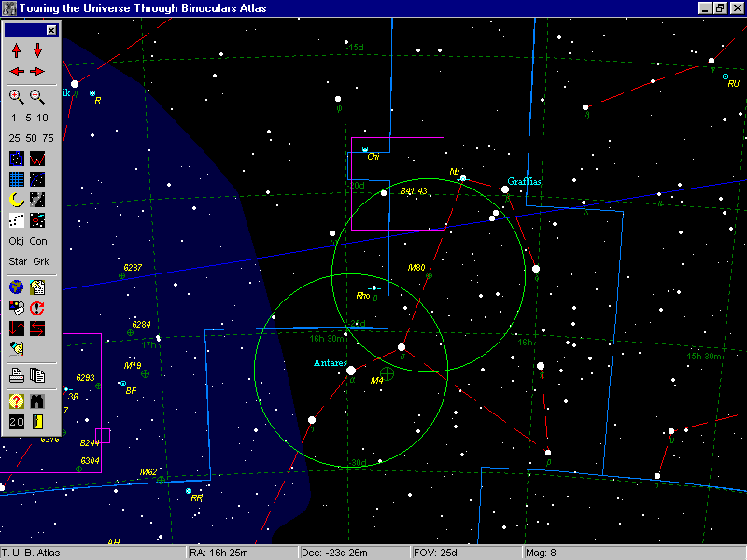Zoom out with the minus magnifier
Screen dimensions: 747x560
(x=37, y=97)
